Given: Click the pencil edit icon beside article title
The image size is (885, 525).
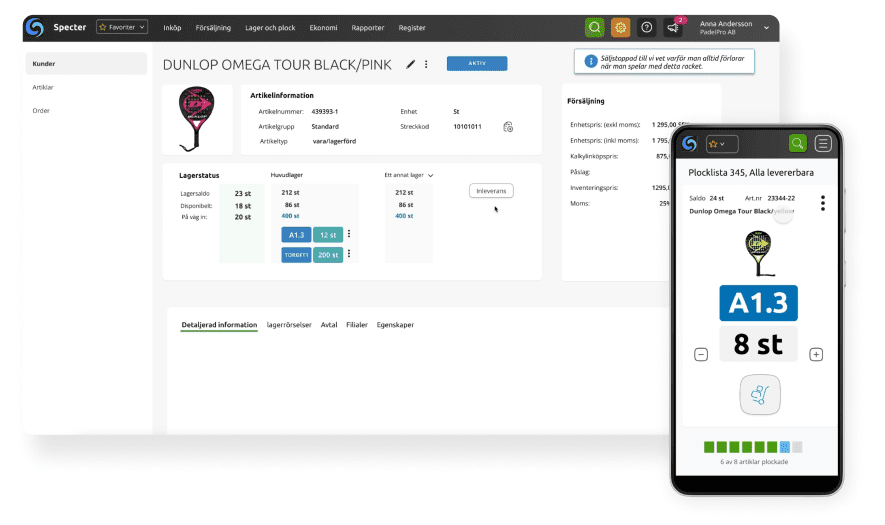Looking at the screenshot, I should coord(410,64).
